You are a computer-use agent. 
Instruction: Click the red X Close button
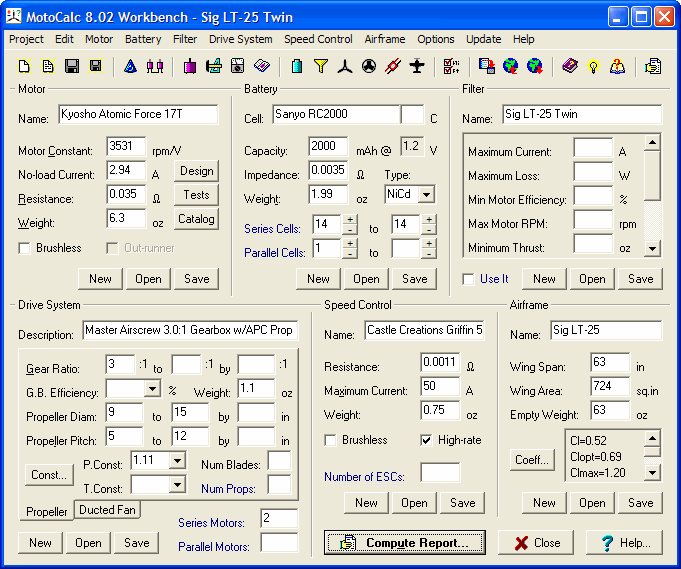coord(536,543)
